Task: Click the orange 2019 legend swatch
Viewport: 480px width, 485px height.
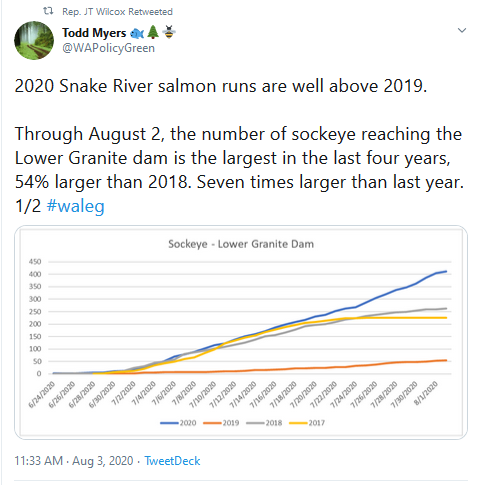Action: pos(212,423)
